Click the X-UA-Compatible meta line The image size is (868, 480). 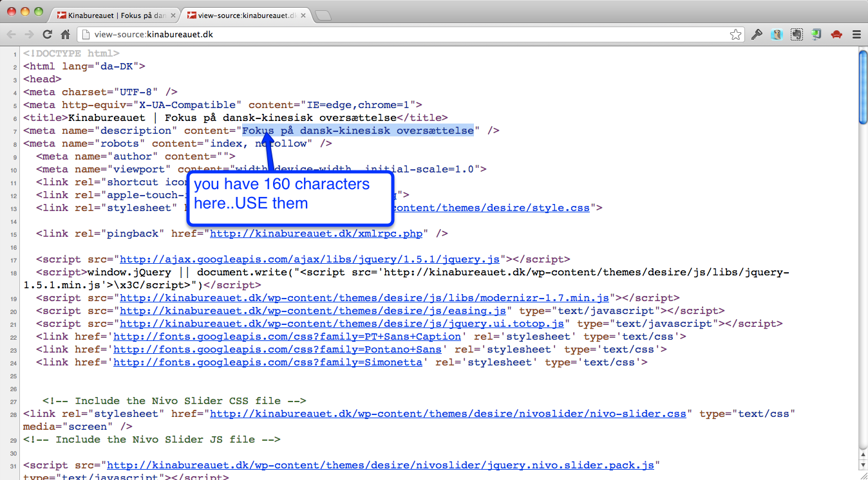pyautogui.click(x=223, y=105)
